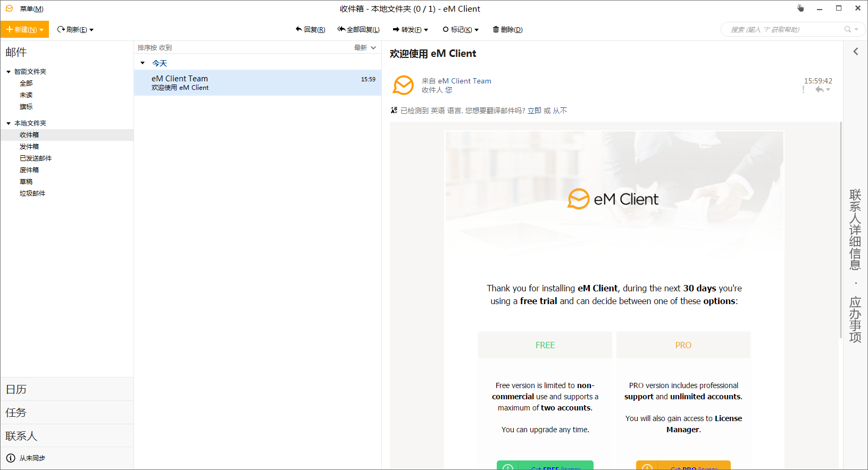Collapse the 智能文件夹 tree group
868x470 pixels.
tap(9, 72)
